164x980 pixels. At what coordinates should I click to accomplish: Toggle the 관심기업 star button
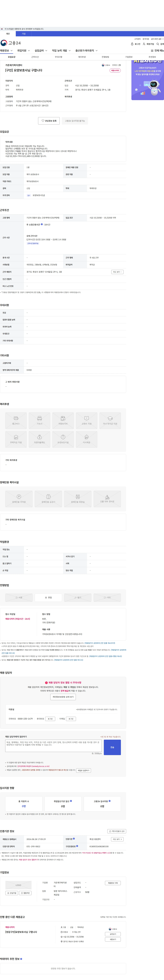12,893
